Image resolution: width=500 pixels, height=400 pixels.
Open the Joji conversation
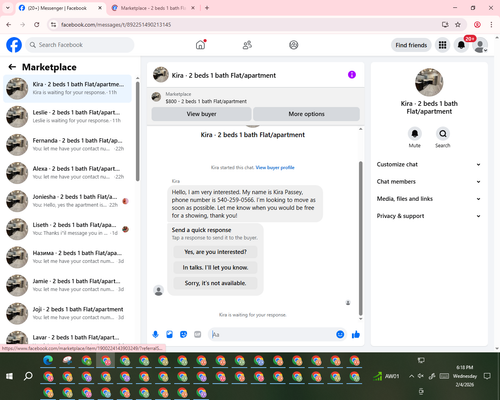tap(68, 313)
